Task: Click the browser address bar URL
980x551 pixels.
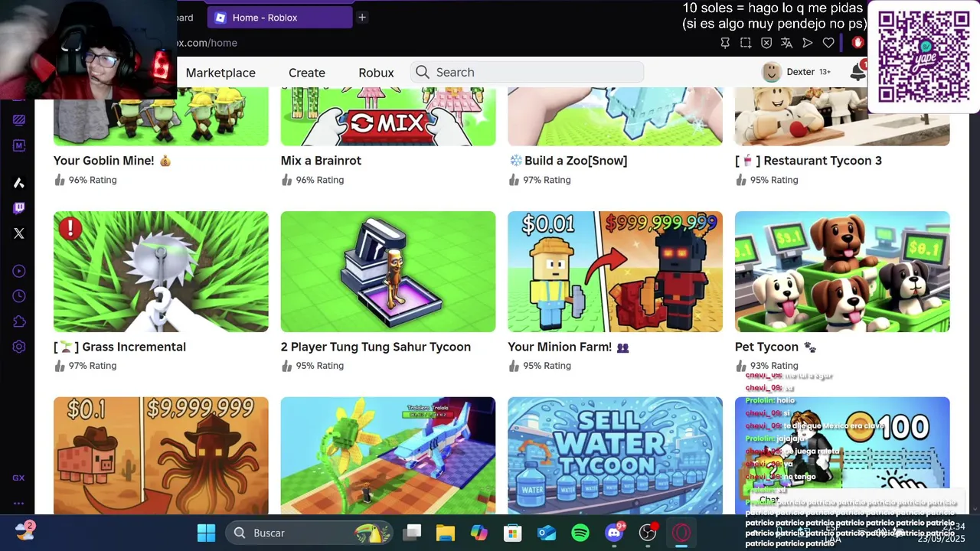Action: pyautogui.click(x=205, y=43)
